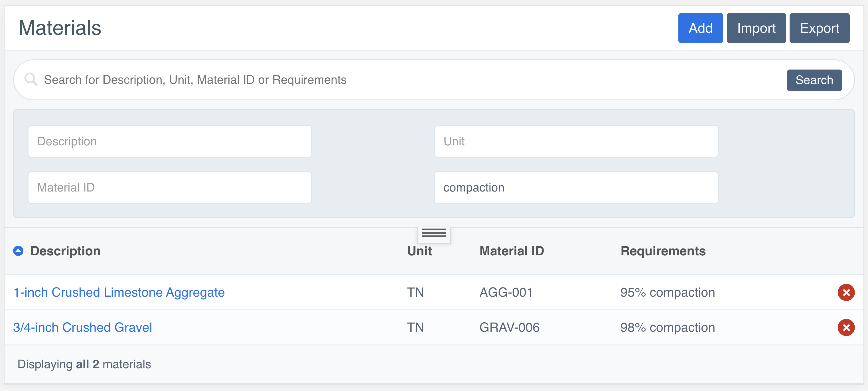Sort by Material ID column header
Screen dimensions: 868x391
pos(512,251)
